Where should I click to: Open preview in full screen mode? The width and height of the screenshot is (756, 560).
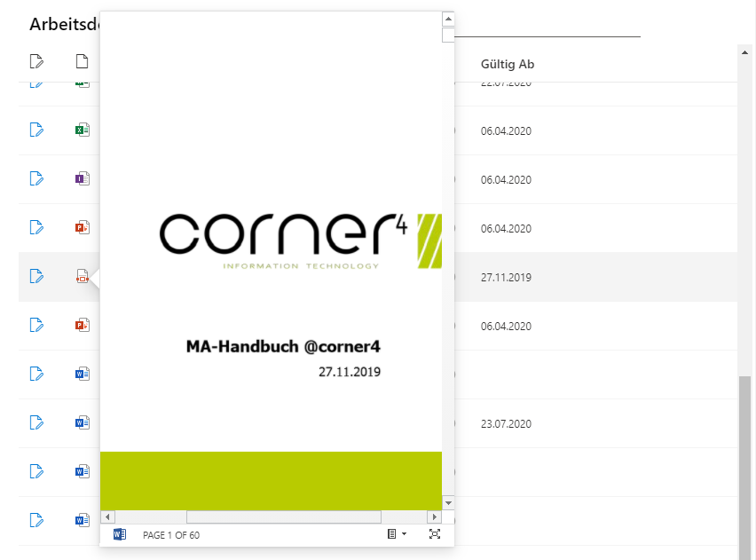point(435,534)
